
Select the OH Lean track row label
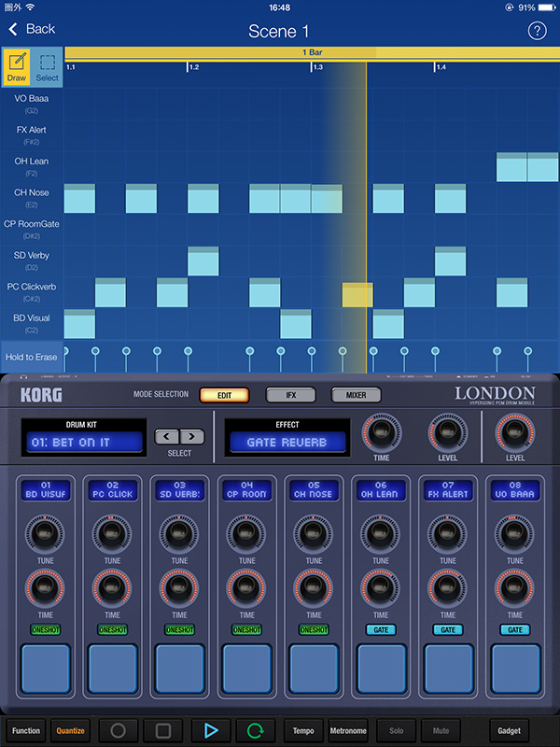tap(32, 166)
